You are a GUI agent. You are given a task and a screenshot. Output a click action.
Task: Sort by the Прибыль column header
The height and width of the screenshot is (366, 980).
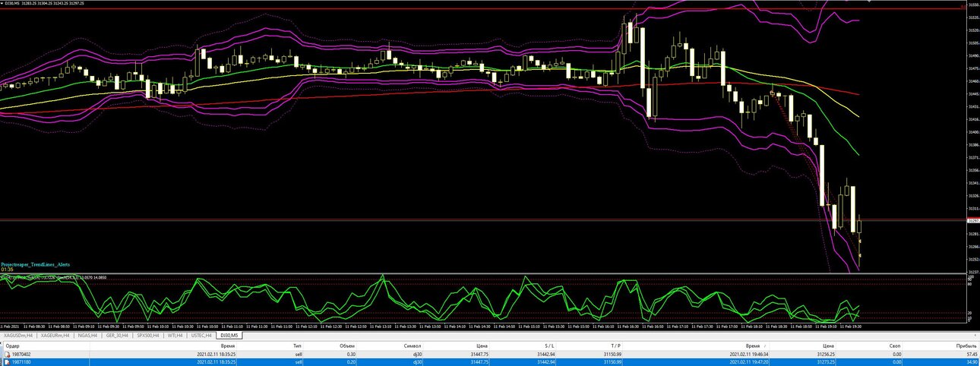pos(966,345)
